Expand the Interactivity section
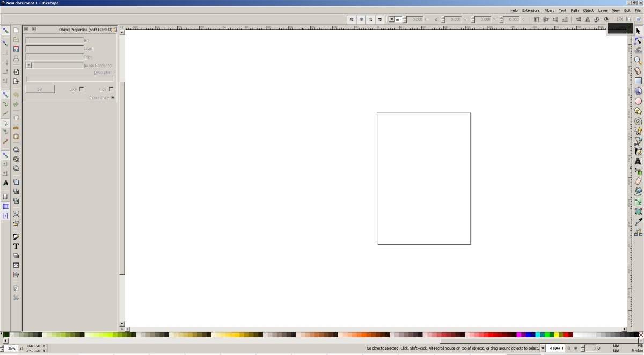 click(x=113, y=98)
